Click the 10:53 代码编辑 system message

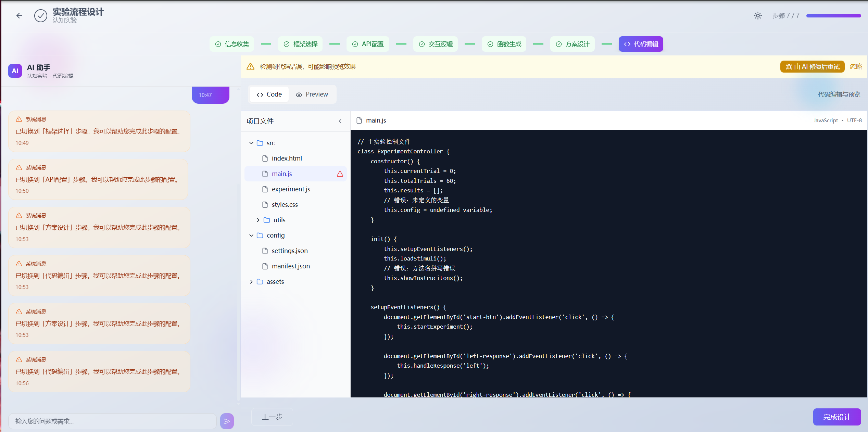pos(99,276)
